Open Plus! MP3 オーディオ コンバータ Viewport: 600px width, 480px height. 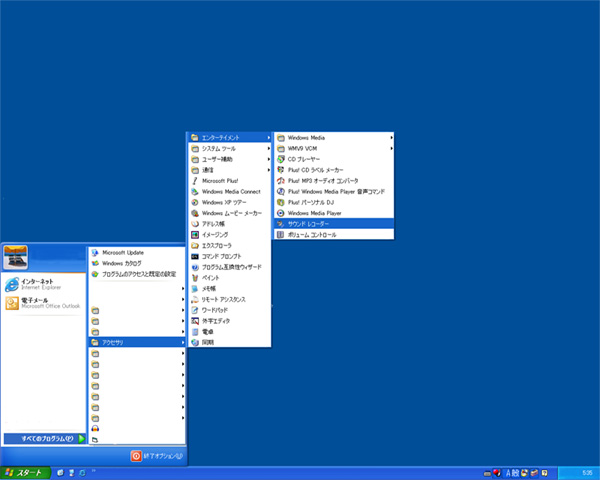click(334, 181)
